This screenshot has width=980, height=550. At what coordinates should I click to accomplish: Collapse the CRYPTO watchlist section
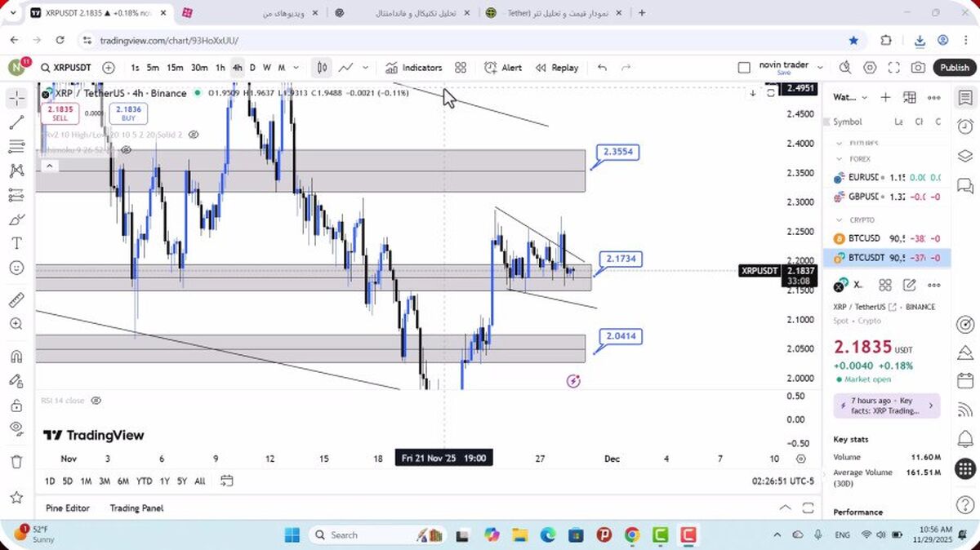[839, 220]
